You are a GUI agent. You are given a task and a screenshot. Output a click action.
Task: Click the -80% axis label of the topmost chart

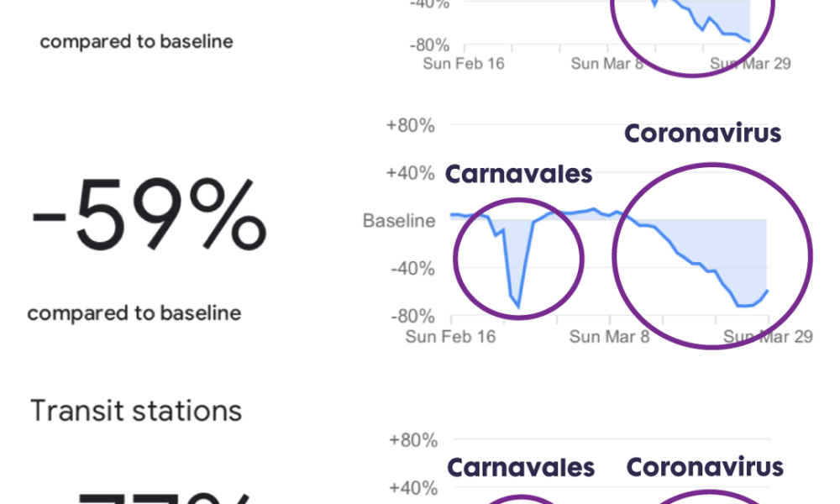click(429, 45)
